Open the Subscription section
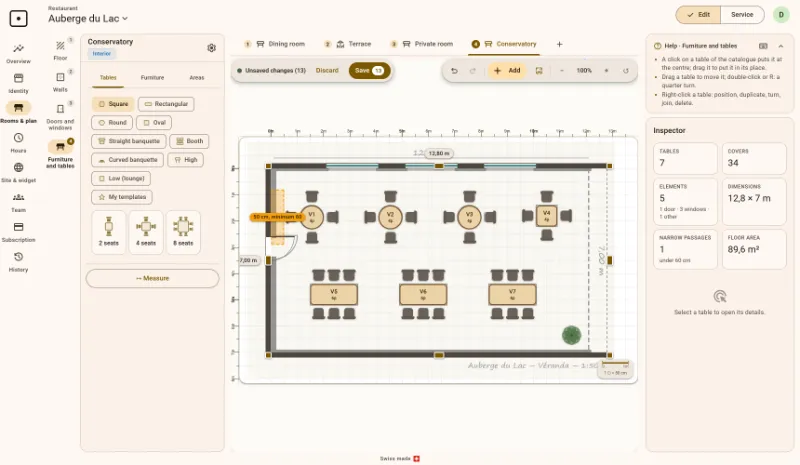800x465 pixels. tap(18, 232)
